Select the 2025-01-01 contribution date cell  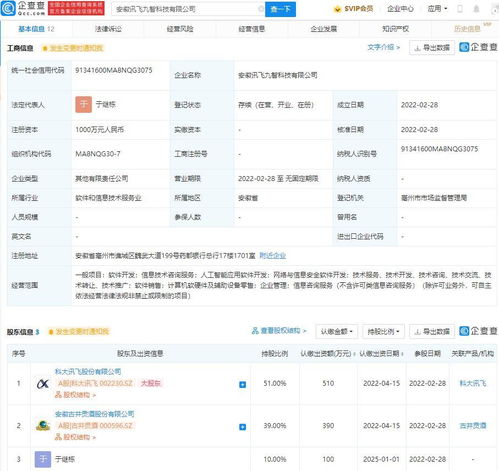pyautogui.click(x=381, y=459)
